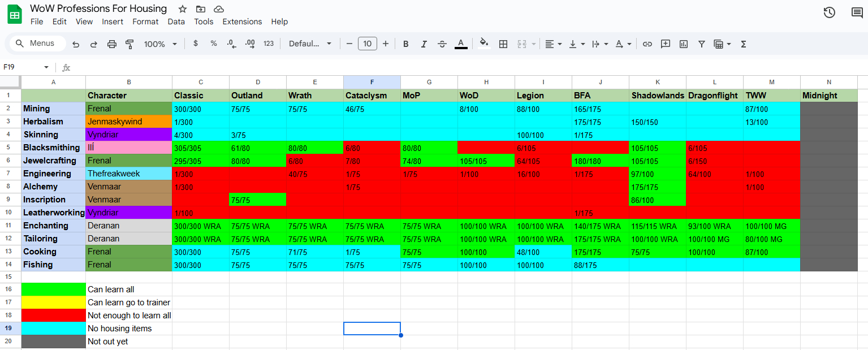Screen dimensions: 868x350
Task: Open the text color picker
Action: 461,44
